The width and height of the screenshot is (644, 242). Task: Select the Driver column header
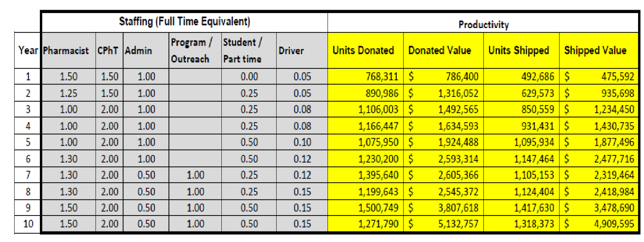click(291, 51)
